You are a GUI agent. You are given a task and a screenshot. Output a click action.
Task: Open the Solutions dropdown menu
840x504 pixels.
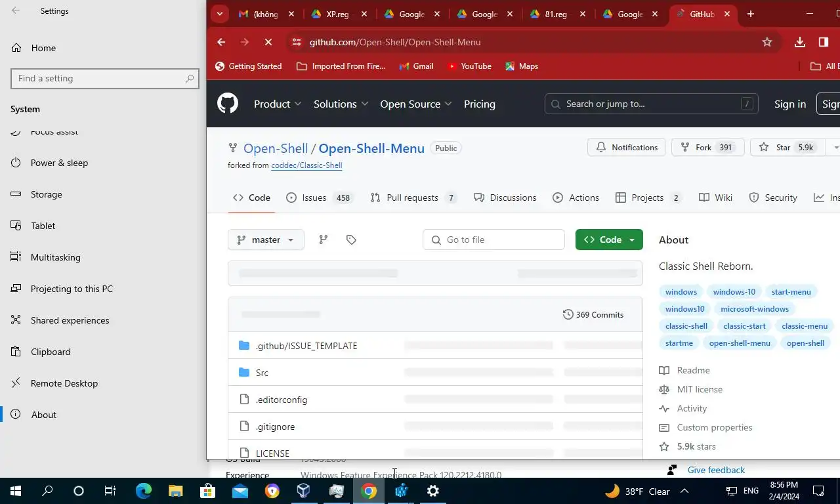click(341, 104)
